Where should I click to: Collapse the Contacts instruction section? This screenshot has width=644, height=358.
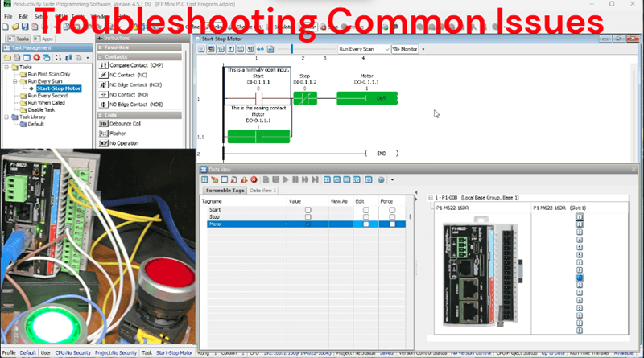(x=100, y=57)
